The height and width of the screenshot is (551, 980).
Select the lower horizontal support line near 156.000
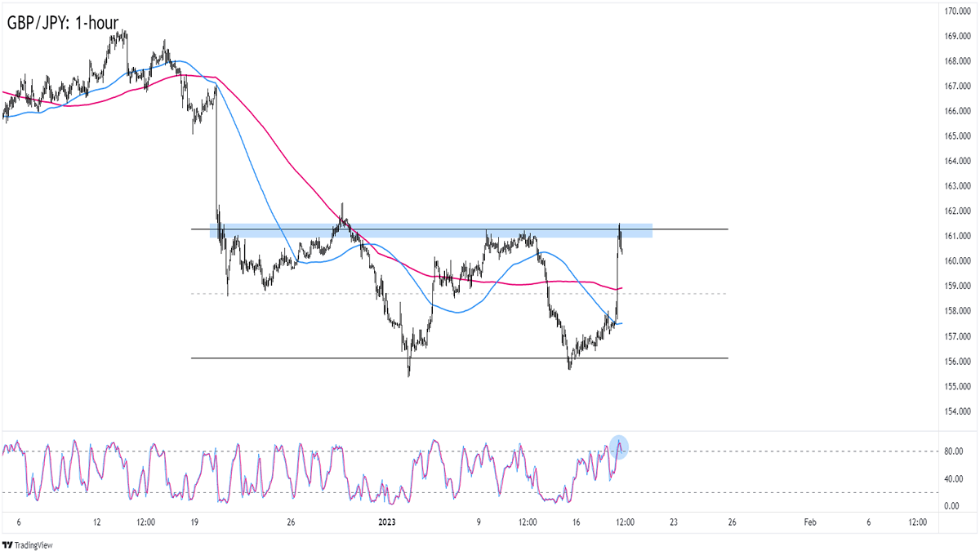460,358
